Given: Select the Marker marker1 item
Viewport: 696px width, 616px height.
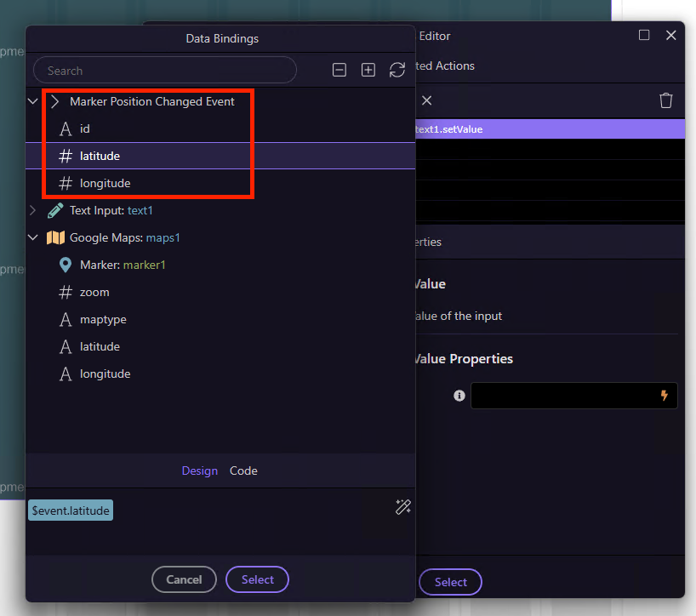Looking at the screenshot, I should 123,265.
